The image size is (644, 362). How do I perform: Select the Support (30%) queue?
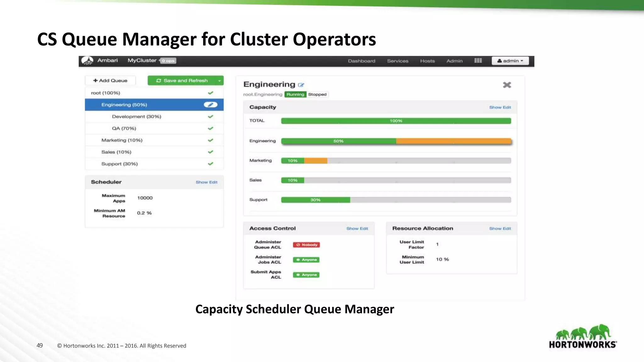point(154,164)
